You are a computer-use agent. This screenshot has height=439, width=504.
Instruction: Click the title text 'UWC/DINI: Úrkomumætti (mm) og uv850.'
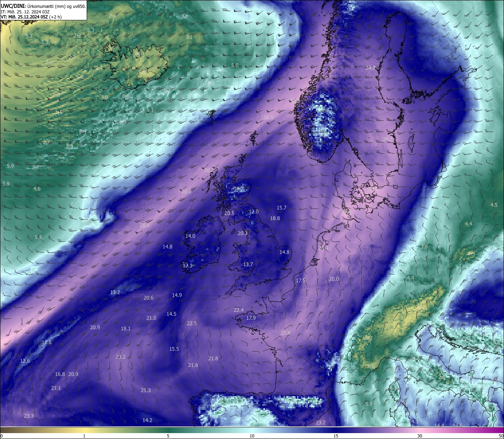coord(43,6)
